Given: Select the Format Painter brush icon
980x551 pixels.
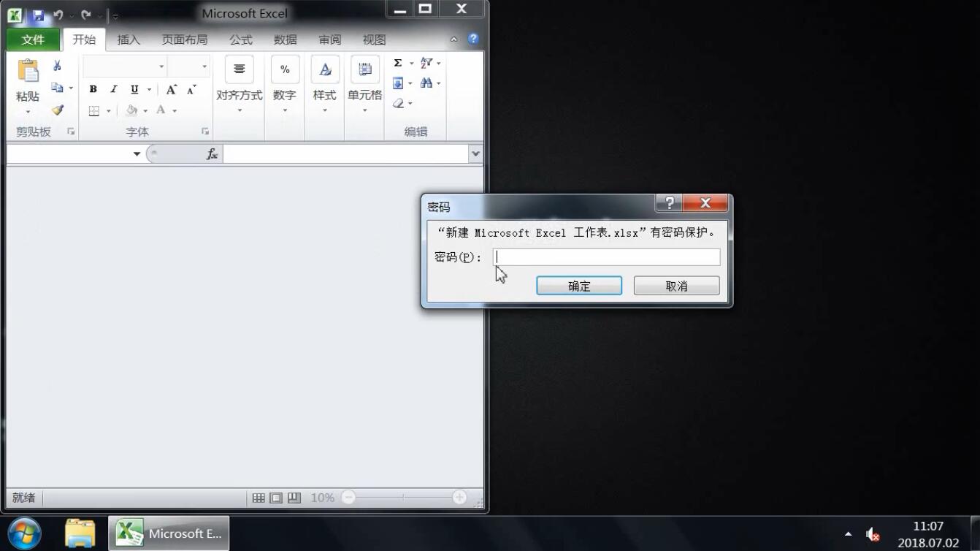Looking at the screenshot, I should (x=57, y=110).
